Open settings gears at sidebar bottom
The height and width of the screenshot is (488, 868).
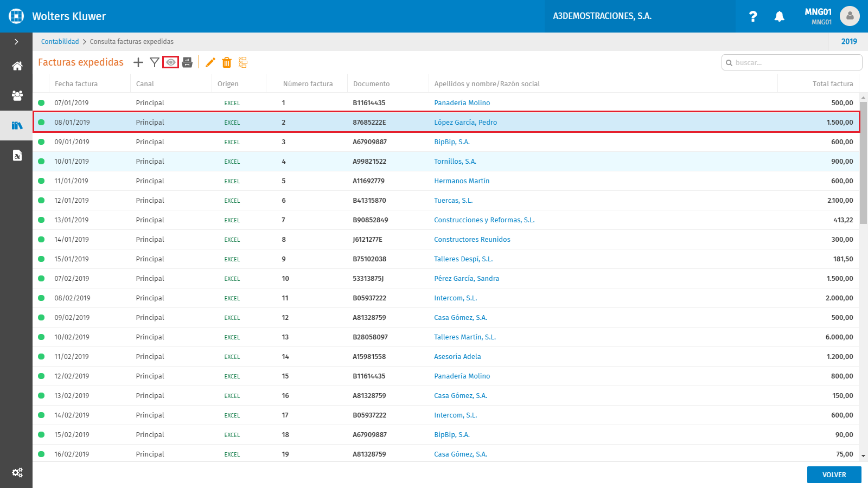pyautogui.click(x=17, y=473)
